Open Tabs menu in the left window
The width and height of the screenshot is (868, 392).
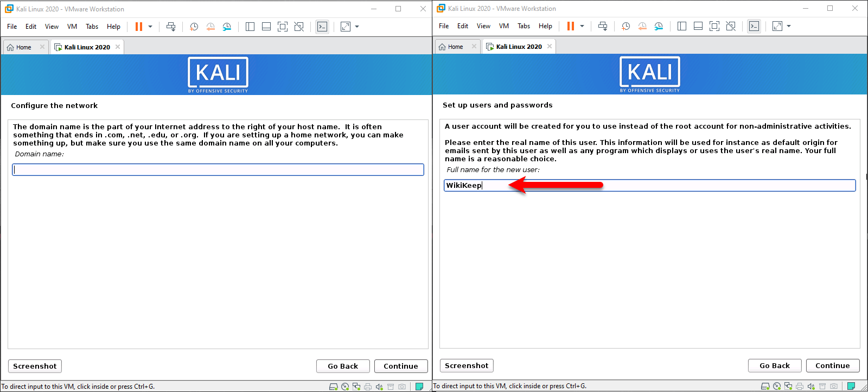pyautogui.click(x=92, y=27)
